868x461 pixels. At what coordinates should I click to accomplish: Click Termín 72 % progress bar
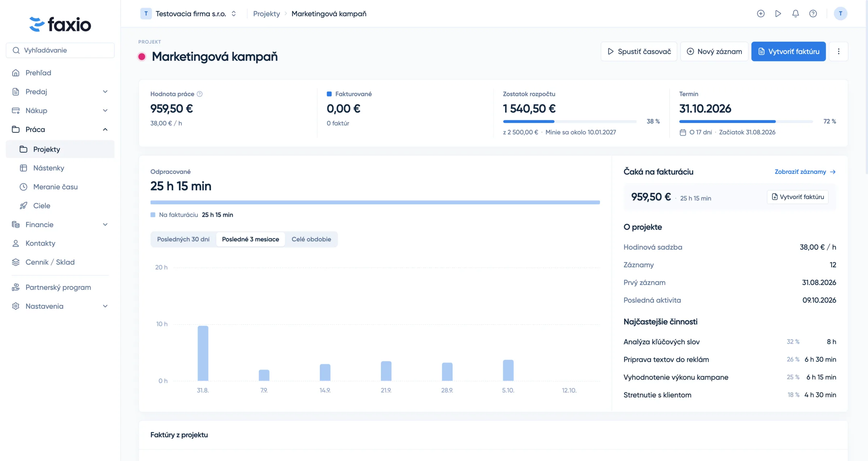tap(746, 121)
